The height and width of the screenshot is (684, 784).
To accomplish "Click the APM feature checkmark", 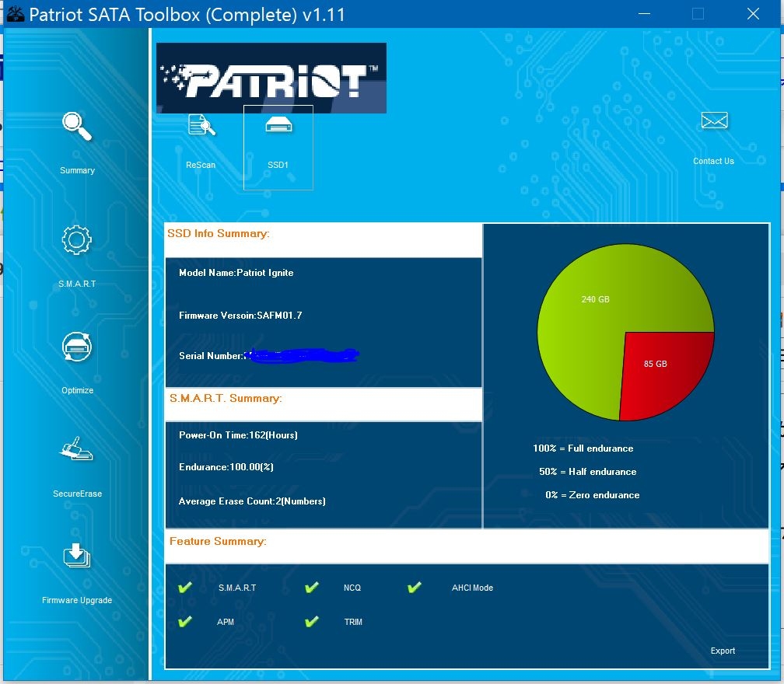I will click(x=185, y=621).
